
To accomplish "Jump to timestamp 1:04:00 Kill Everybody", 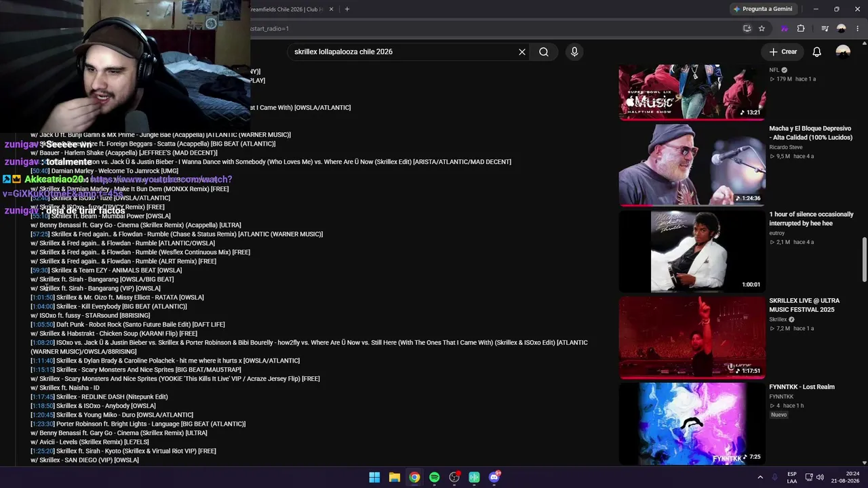I will pos(43,306).
